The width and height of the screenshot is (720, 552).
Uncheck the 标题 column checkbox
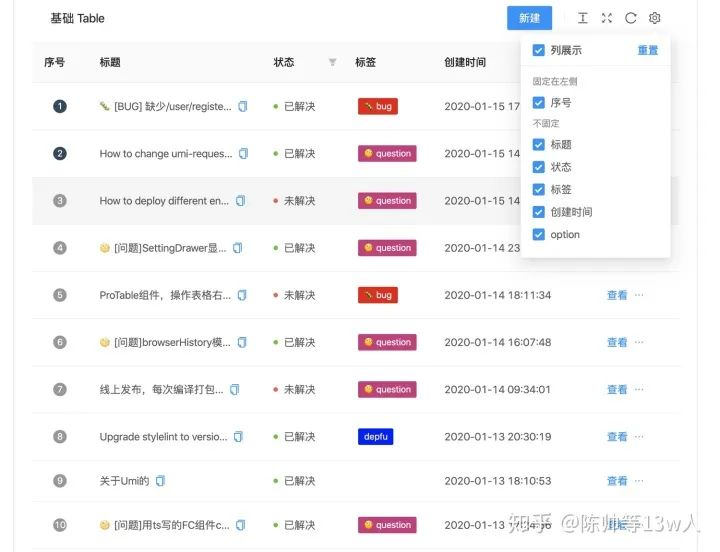(538, 145)
